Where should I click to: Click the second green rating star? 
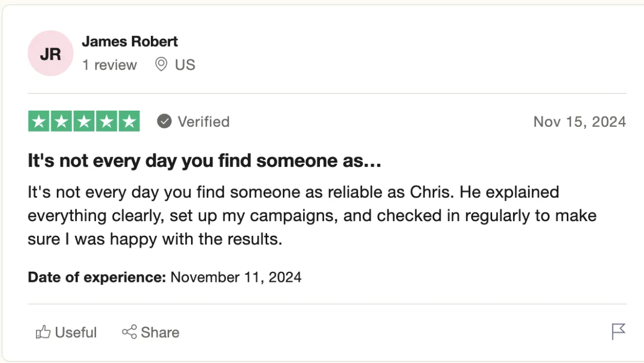[61, 121]
